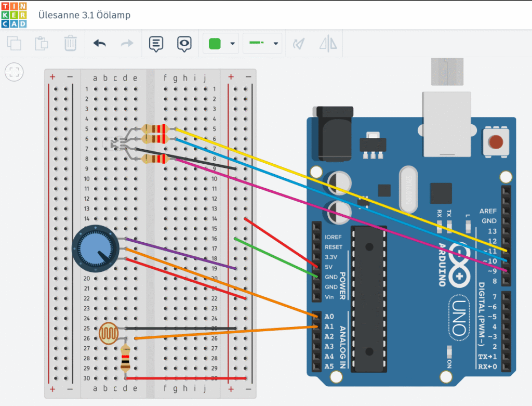Click the Zoom to fit button
532x406 pixels.
click(14, 72)
